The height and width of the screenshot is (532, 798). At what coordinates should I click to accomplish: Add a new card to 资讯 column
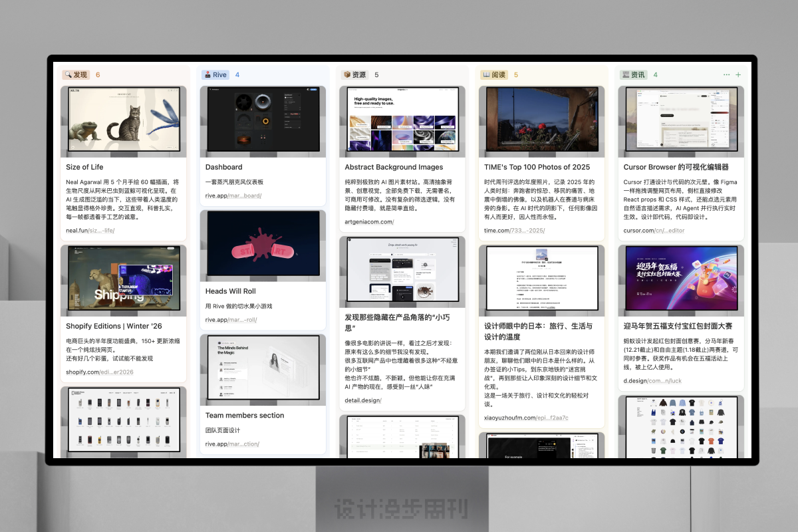tap(738, 75)
